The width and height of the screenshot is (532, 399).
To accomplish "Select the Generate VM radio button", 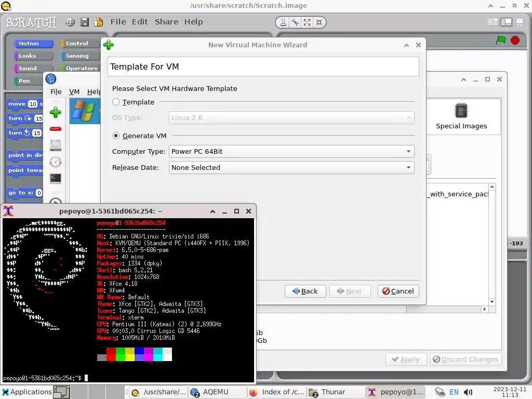I will [116, 136].
